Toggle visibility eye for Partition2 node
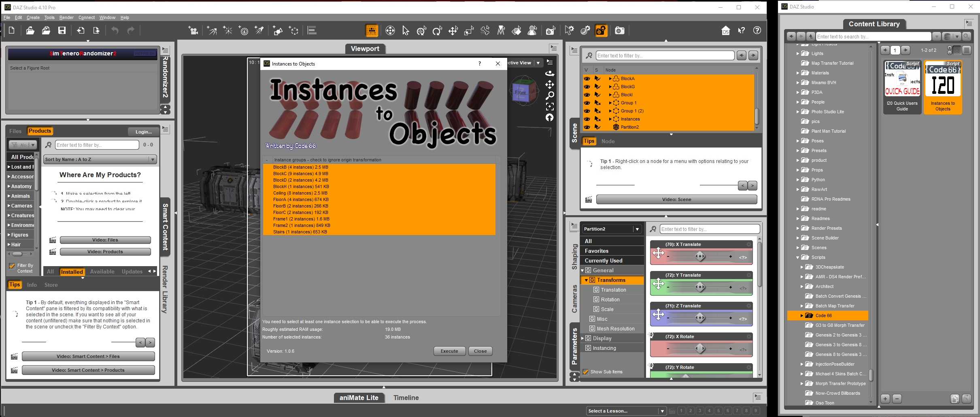980x417 pixels. click(x=587, y=127)
